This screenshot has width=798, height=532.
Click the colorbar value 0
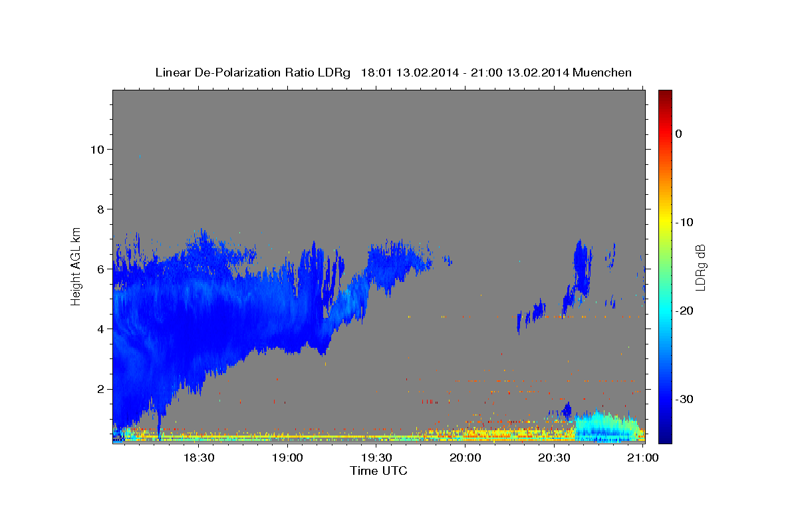click(x=679, y=134)
